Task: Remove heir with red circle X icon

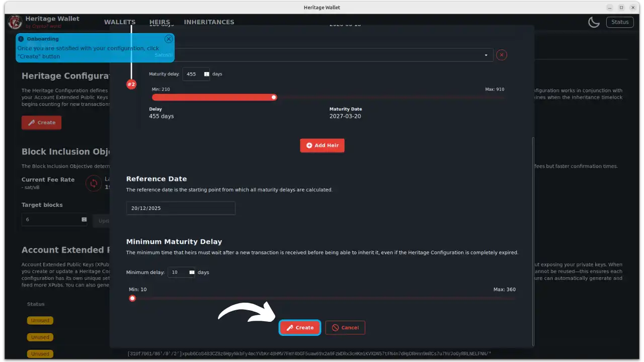Action: 501,55
